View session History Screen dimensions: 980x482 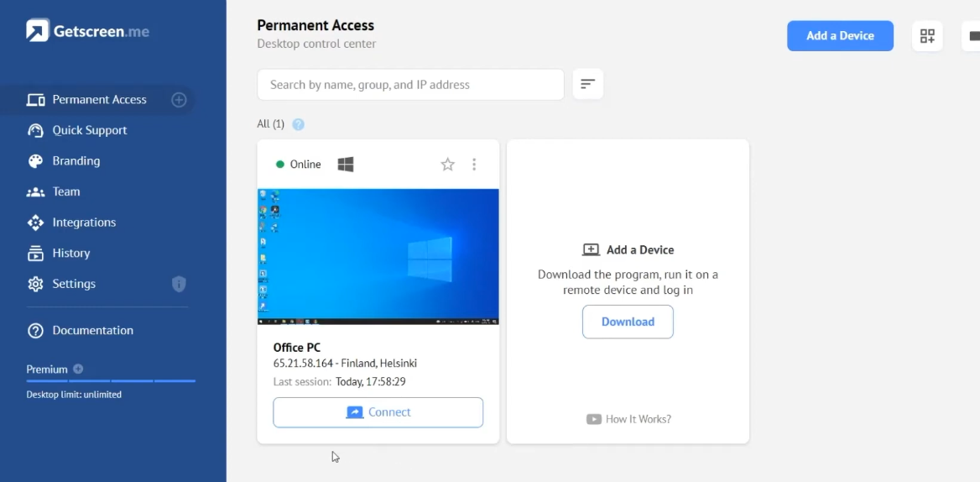coord(70,253)
